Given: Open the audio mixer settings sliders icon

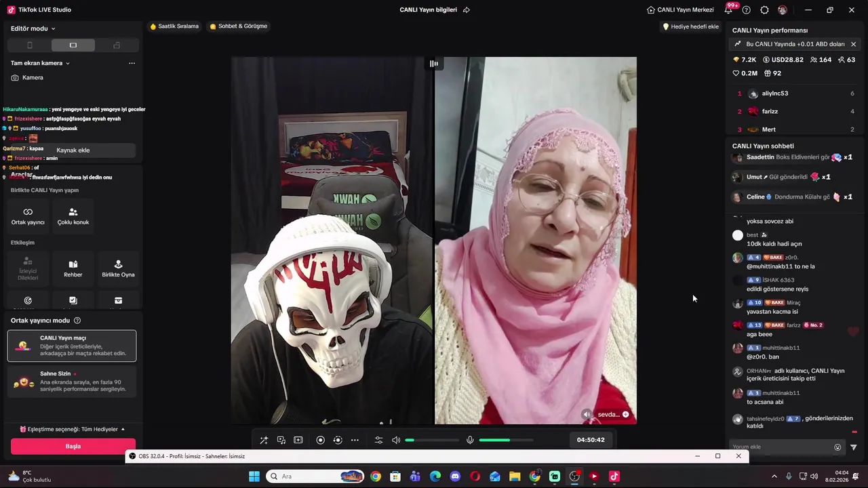Looking at the screenshot, I should click(379, 440).
